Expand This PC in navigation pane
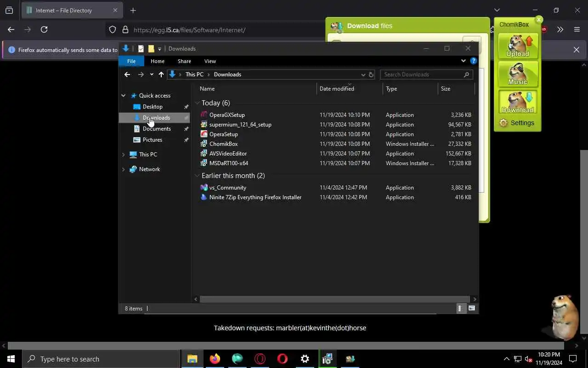This screenshot has height=368, width=588. point(124,155)
